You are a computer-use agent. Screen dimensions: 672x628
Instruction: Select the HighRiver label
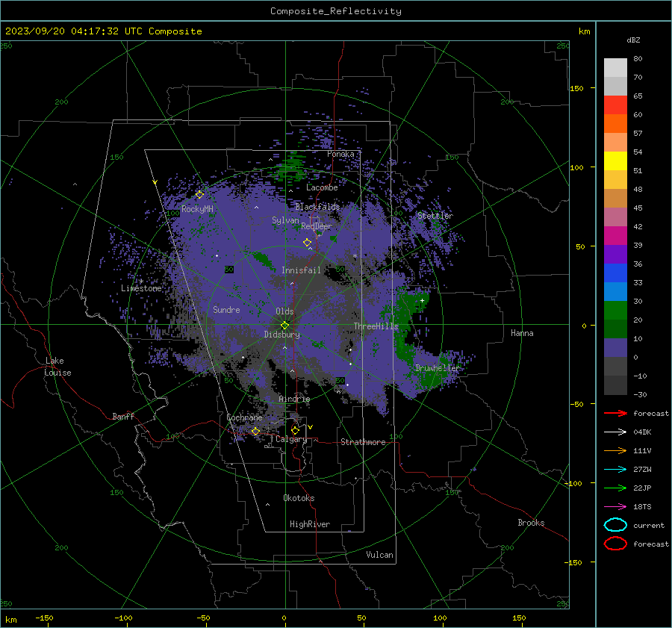[309, 524]
